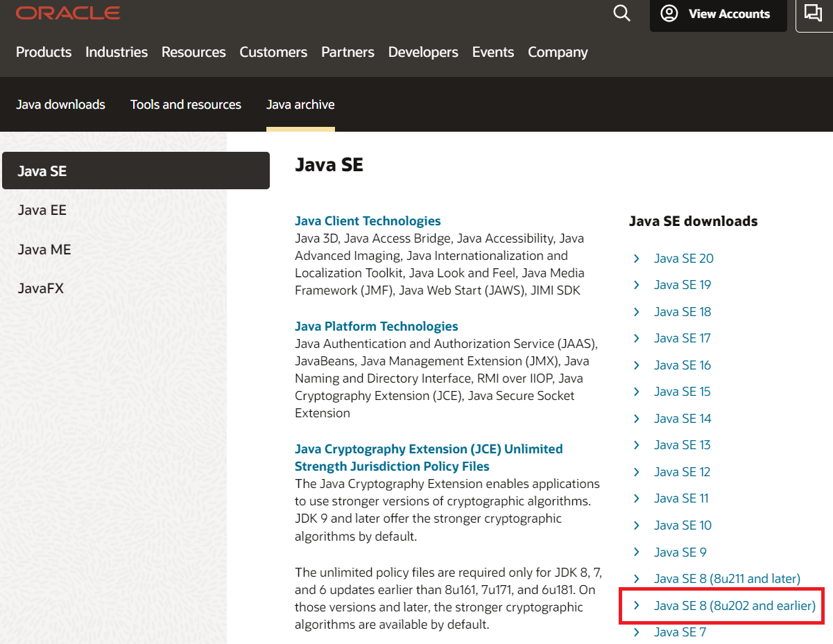Click the Oracle logo
Screen dimensions: 833x644
pyautogui.click(x=68, y=13)
